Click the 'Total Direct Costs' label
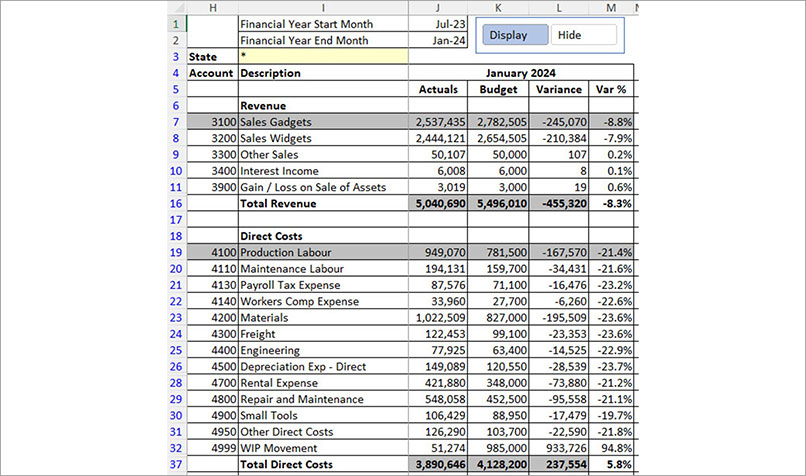 [x=323, y=464]
